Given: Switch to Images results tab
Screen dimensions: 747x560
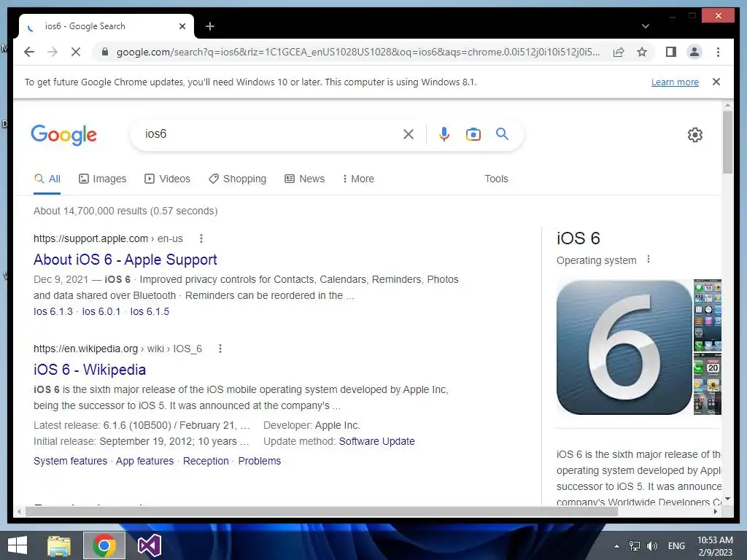Looking at the screenshot, I should pos(102,179).
